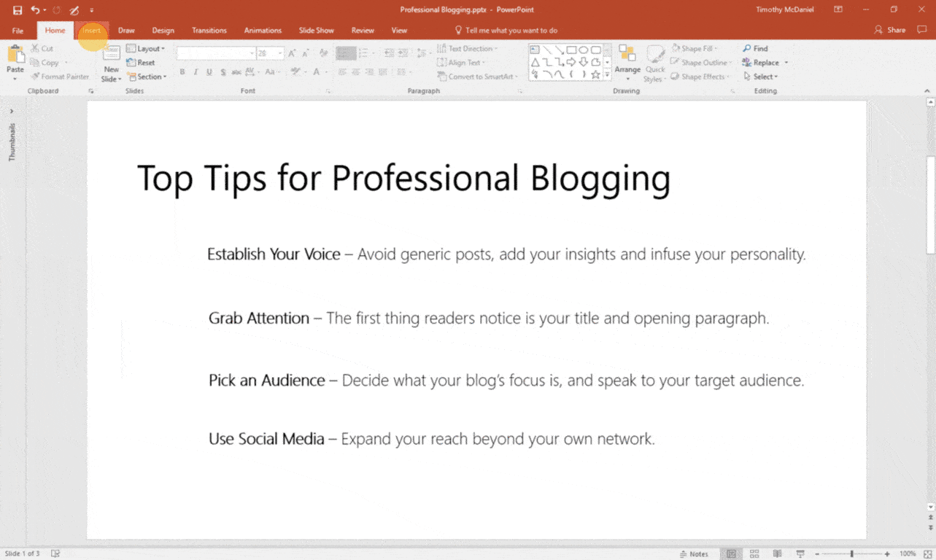
Task: Toggle the Notes pane
Action: [x=693, y=554]
